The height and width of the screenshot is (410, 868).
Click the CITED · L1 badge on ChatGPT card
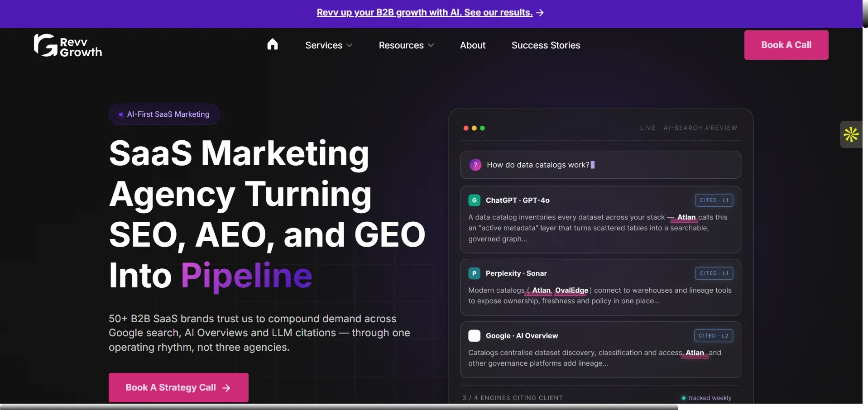(714, 200)
